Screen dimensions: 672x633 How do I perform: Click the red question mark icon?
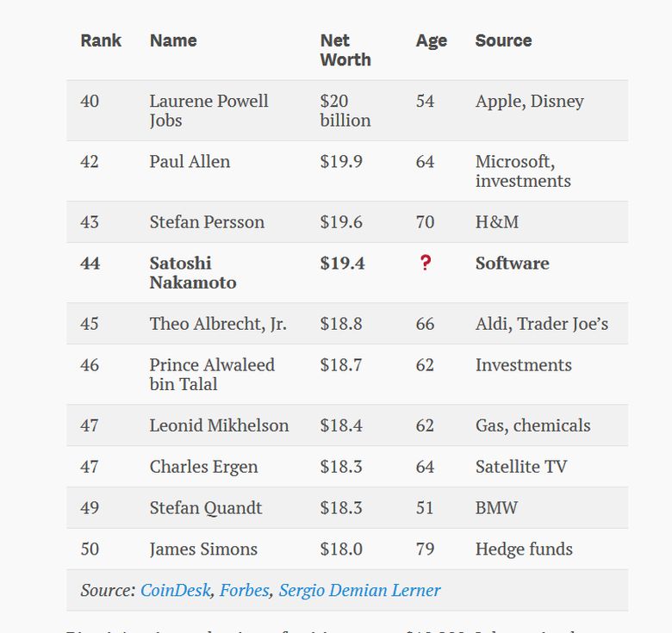tap(425, 263)
